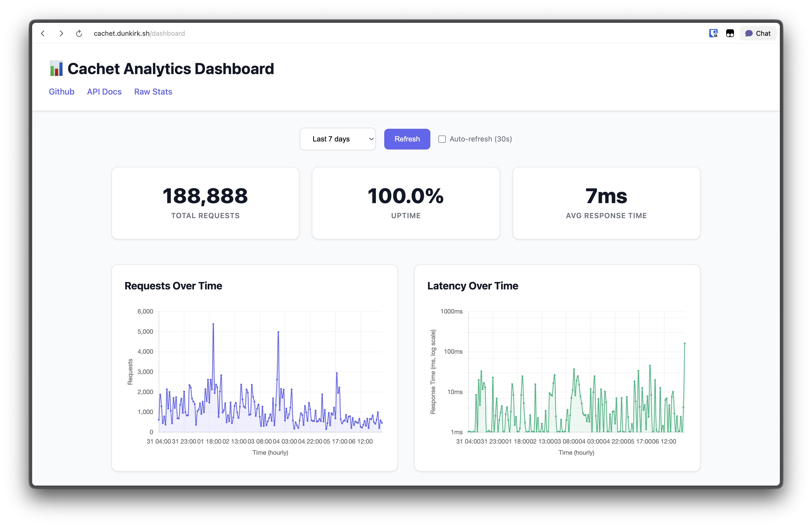Click the purple speech bubble chat icon

click(749, 33)
